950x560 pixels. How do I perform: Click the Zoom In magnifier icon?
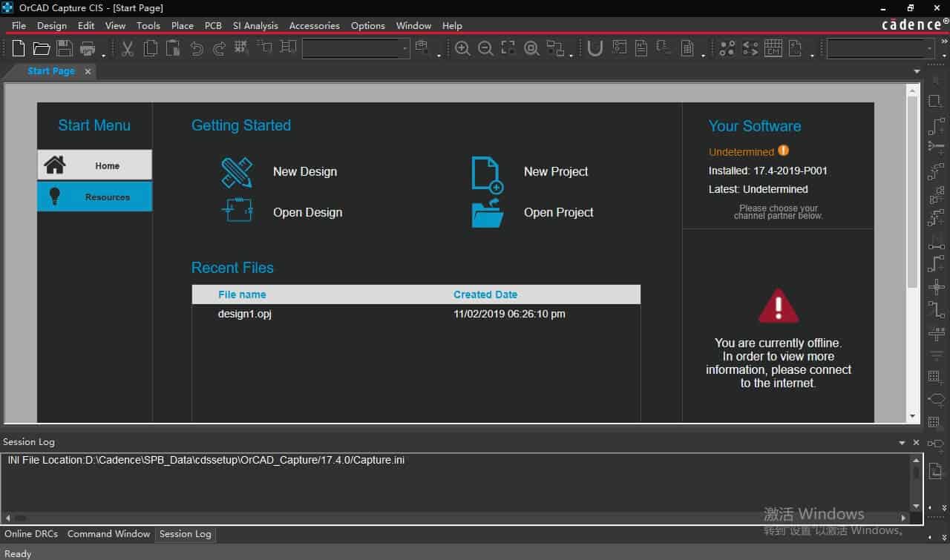point(462,49)
